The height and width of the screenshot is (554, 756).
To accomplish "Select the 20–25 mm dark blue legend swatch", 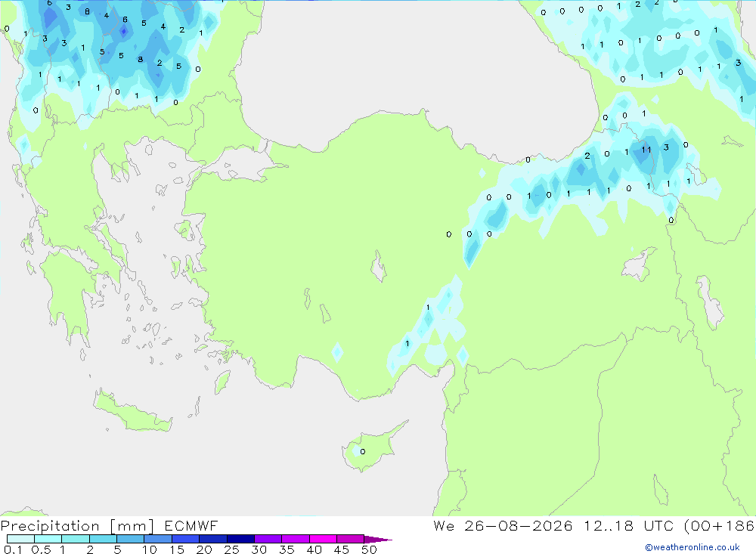I will tap(212, 539).
